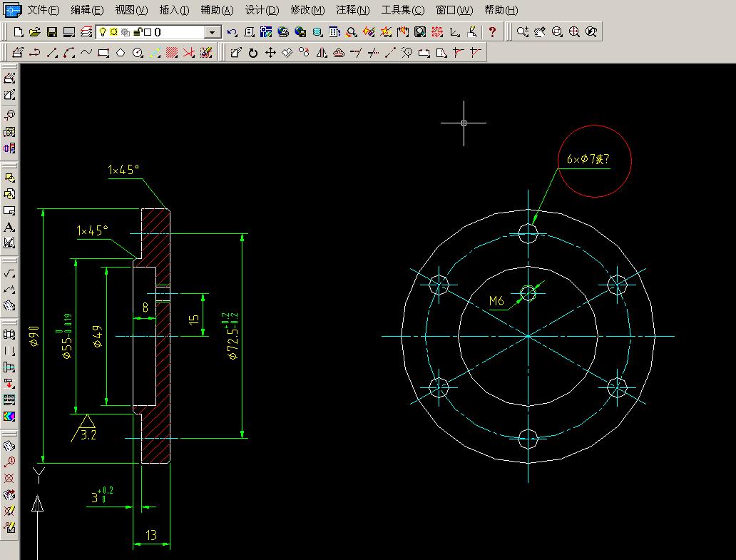Select the Circle drawing tool
736x560 pixels.
[138, 53]
